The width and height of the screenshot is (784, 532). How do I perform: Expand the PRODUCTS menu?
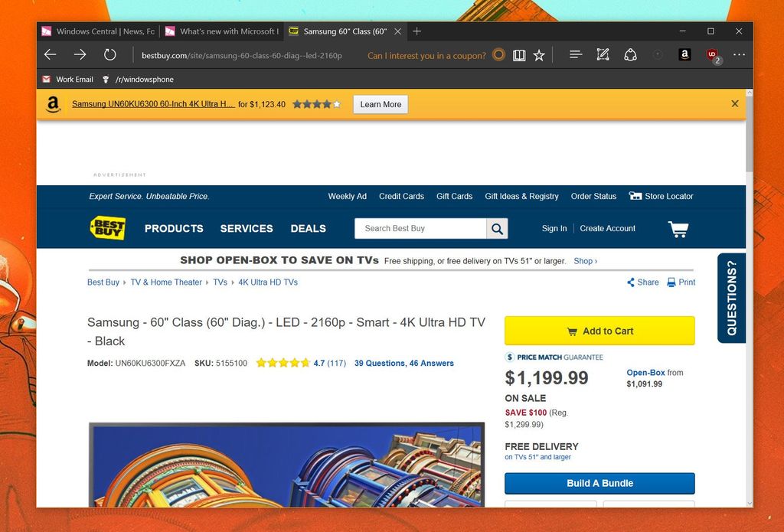[x=174, y=228]
